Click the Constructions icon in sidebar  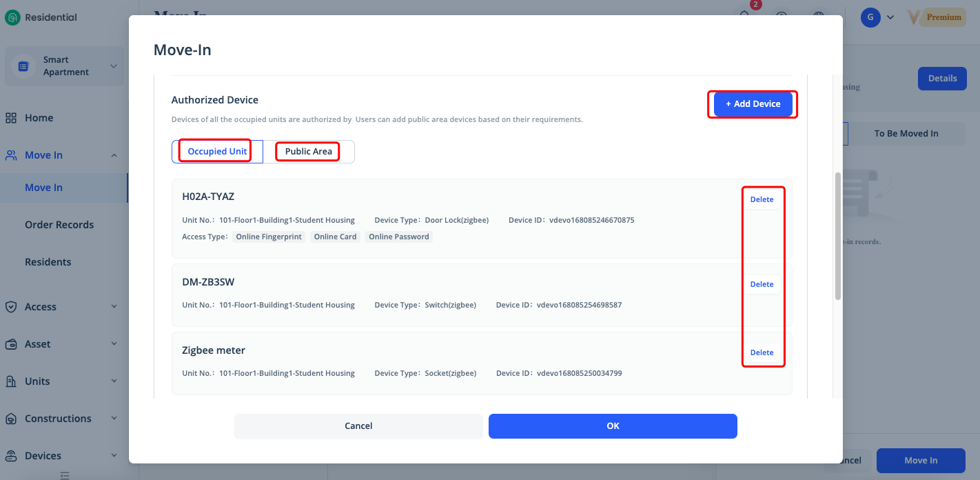coord(11,419)
